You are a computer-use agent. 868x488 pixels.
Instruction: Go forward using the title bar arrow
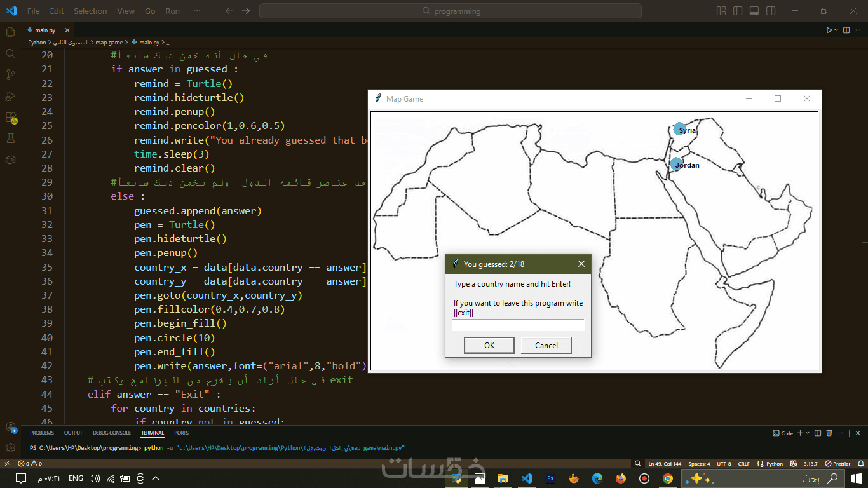point(246,11)
